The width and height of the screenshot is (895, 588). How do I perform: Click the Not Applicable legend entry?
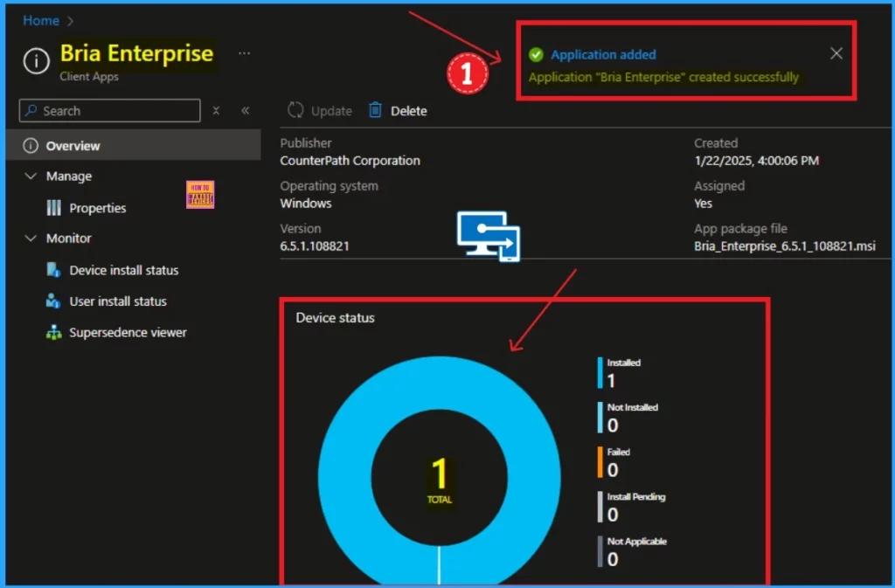[x=633, y=551]
